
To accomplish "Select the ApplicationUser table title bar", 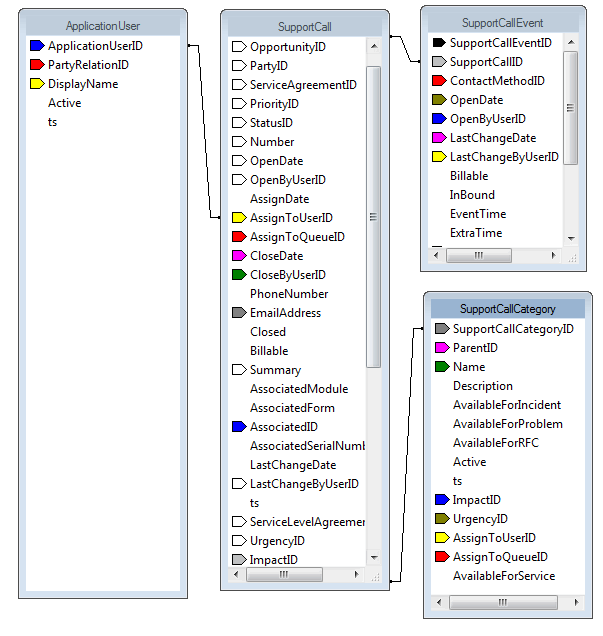I will pyautogui.click(x=102, y=26).
